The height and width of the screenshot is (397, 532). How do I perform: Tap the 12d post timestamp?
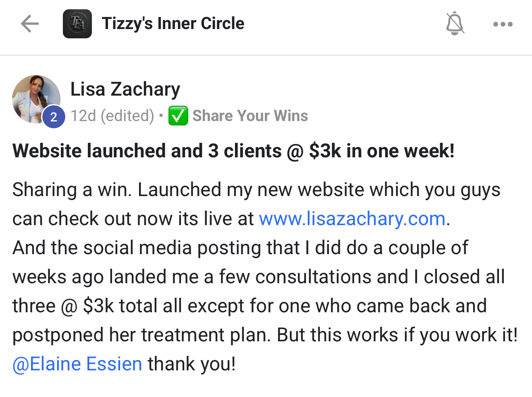[83, 116]
